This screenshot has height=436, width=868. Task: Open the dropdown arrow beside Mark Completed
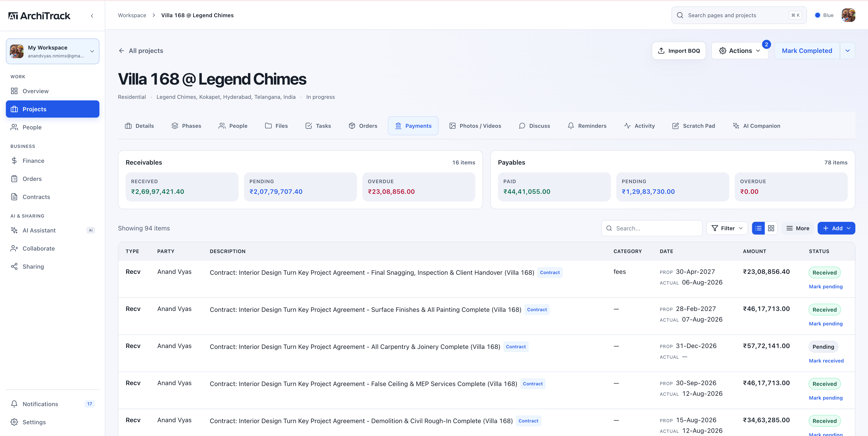847,51
